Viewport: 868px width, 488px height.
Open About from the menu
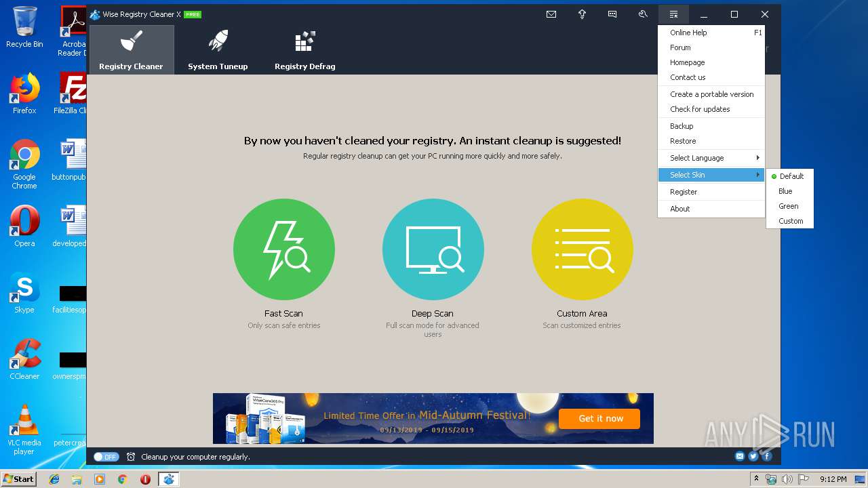point(711,209)
